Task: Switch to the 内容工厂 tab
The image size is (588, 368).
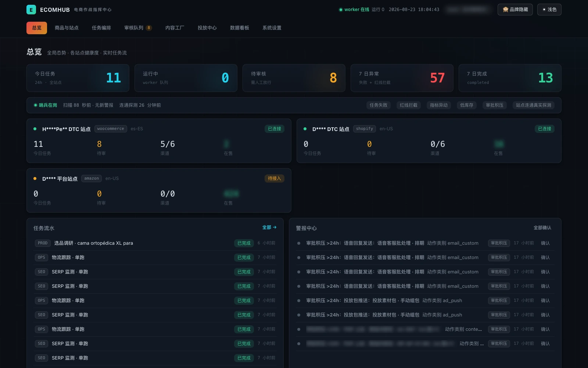Action: (x=175, y=28)
